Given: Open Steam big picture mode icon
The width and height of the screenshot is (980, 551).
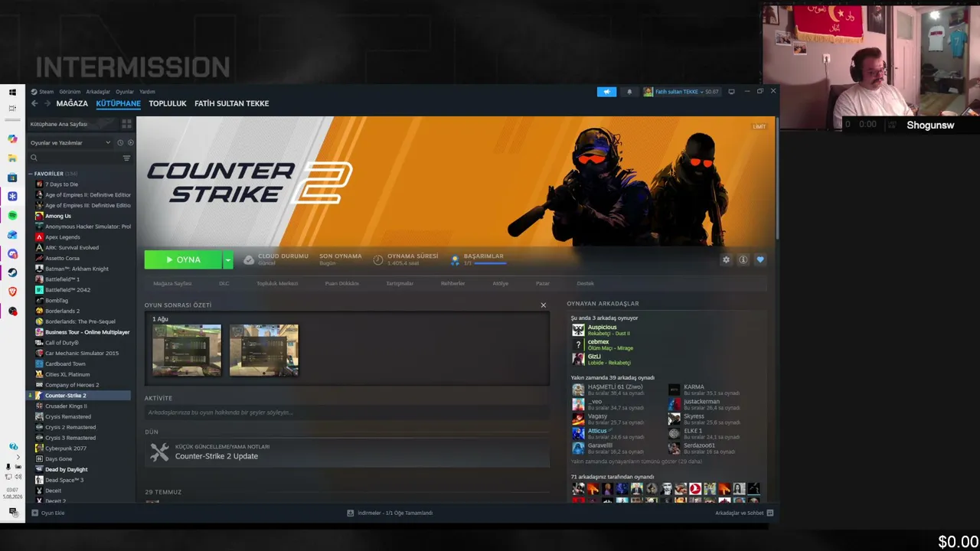Looking at the screenshot, I should point(731,92).
